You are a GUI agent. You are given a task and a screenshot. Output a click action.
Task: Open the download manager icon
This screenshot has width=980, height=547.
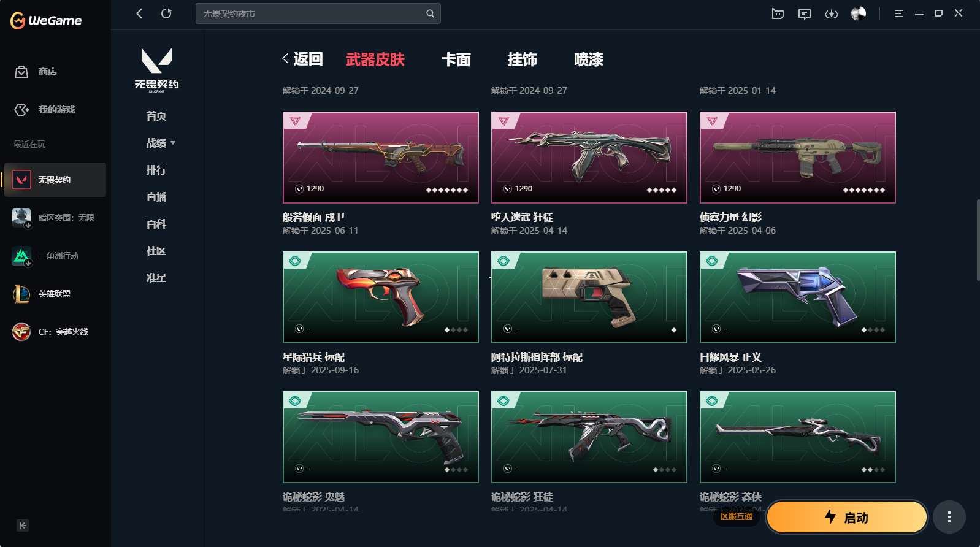832,13
